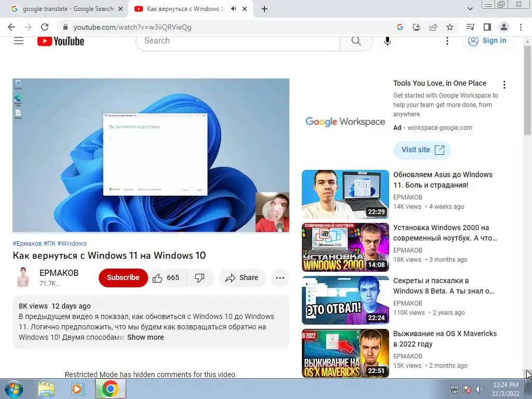The image size is (532, 399).
Task: Click the #ПК hashtag link
Action: point(49,244)
